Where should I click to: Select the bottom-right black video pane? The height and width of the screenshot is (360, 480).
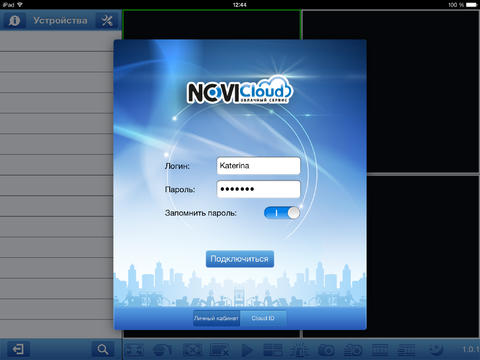pyautogui.click(x=423, y=257)
